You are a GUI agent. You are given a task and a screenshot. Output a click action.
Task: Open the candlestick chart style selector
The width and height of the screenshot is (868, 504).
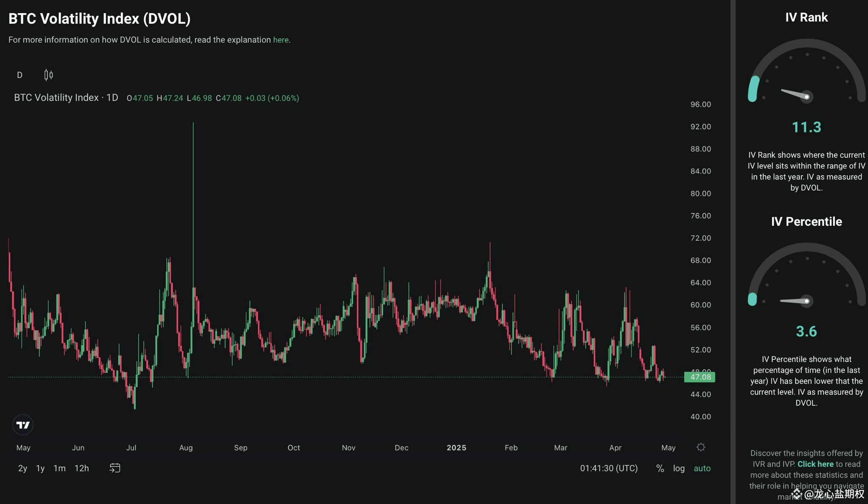point(47,75)
